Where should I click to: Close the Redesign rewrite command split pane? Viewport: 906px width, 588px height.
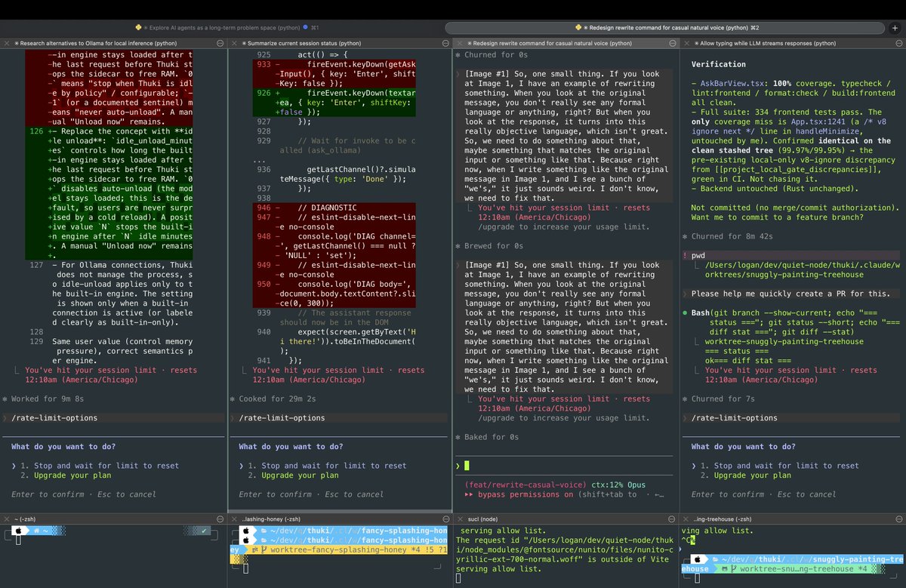(459, 44)
